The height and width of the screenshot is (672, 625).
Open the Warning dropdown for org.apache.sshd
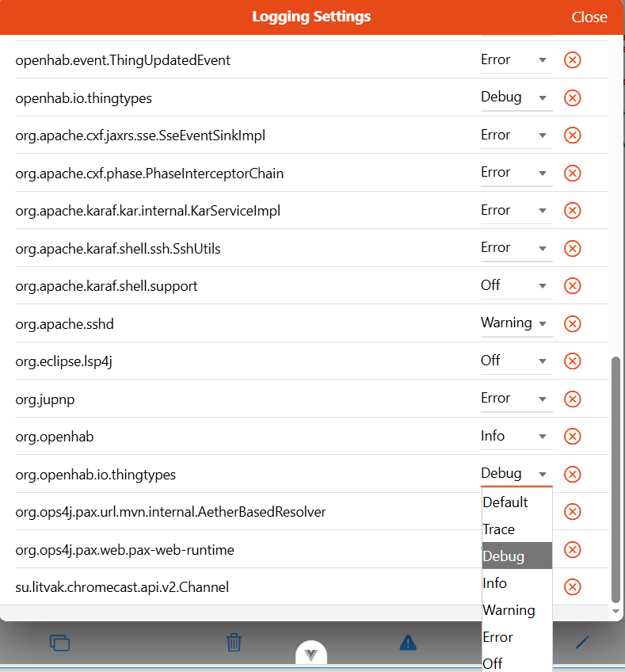pyautogui.click(x=516, y=323)
